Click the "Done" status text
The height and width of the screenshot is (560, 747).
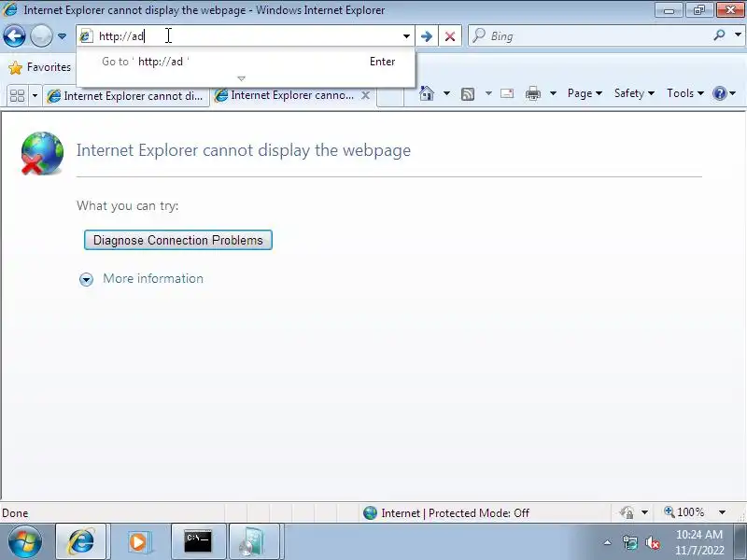click(x=15, y=513)
